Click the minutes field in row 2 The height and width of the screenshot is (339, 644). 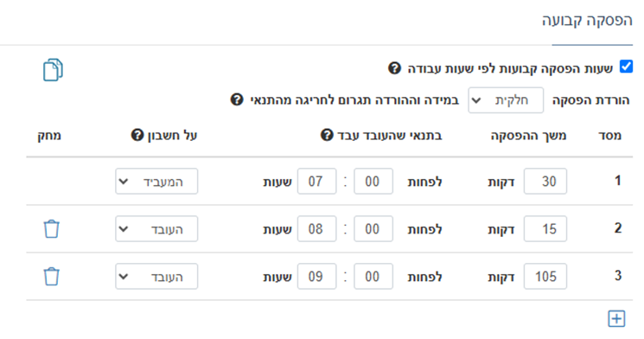pos(373,229)
